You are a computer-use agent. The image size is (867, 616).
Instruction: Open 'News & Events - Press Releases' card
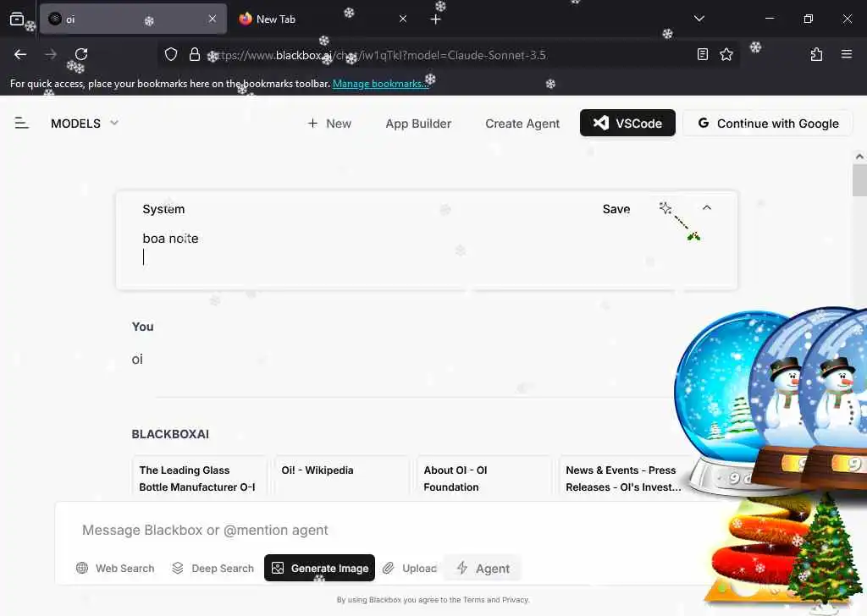click(x=626, y=478)
